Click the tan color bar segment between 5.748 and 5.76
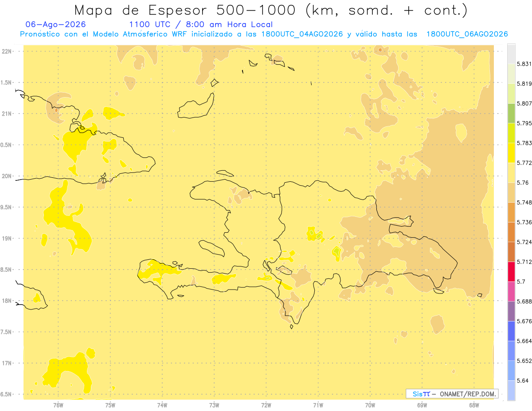 click(511, 192)
